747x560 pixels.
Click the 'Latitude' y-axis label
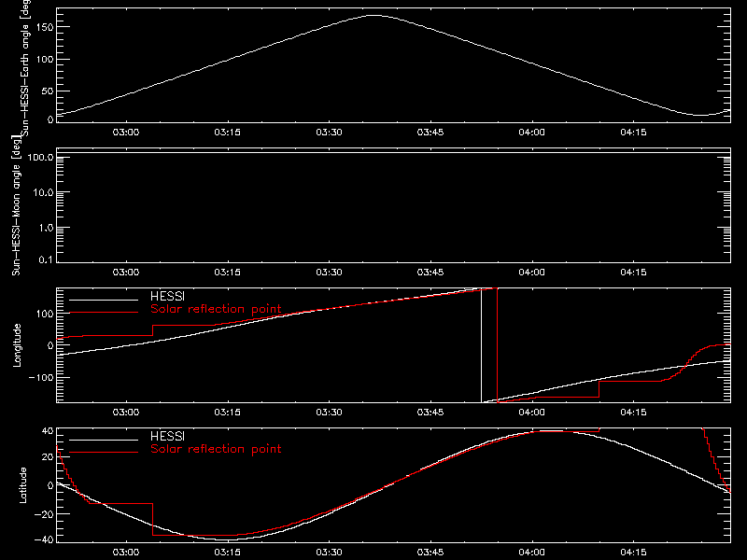pos(22,484)
